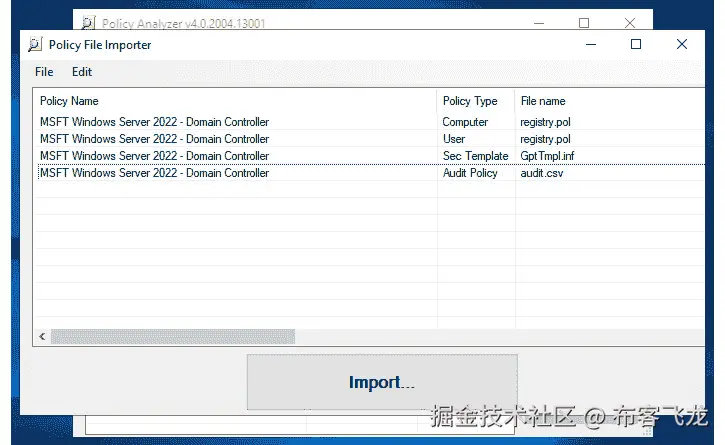Click the audit.csv file name
Viewport: 725px width, 445px height.
(541, 173)
